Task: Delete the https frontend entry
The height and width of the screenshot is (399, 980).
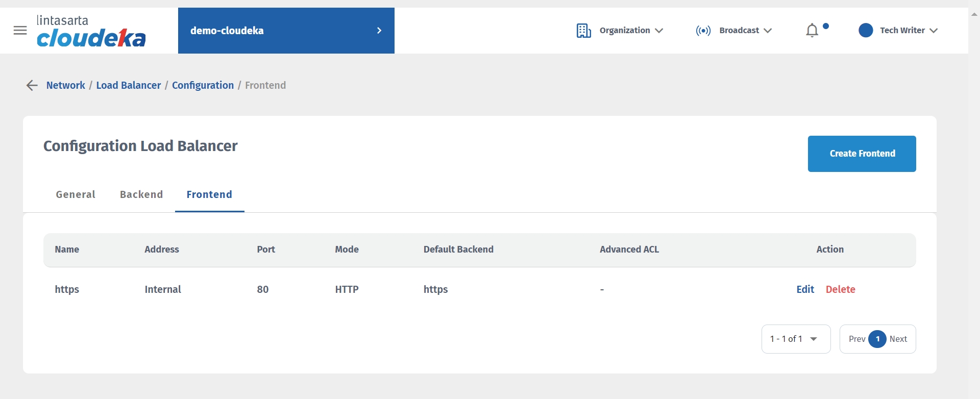Action: 840,289
